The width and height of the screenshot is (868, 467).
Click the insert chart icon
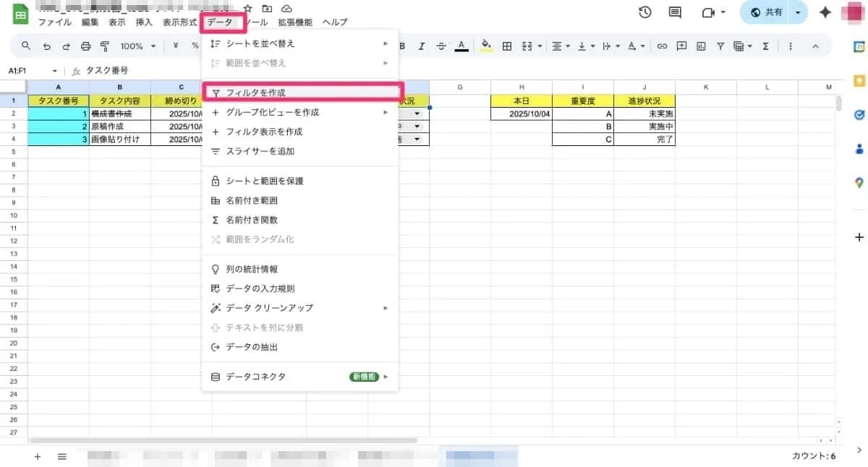pos(701,46)
